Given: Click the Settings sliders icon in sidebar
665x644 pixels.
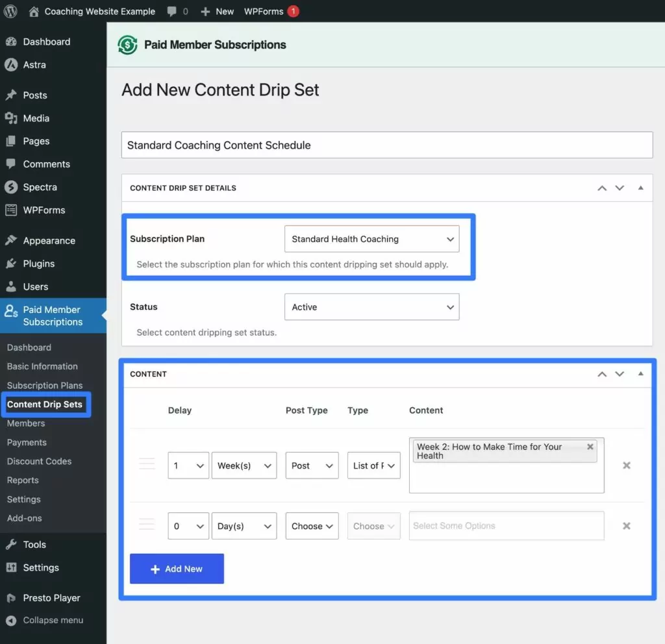Looking at the screenshot, I should point(12,567).
